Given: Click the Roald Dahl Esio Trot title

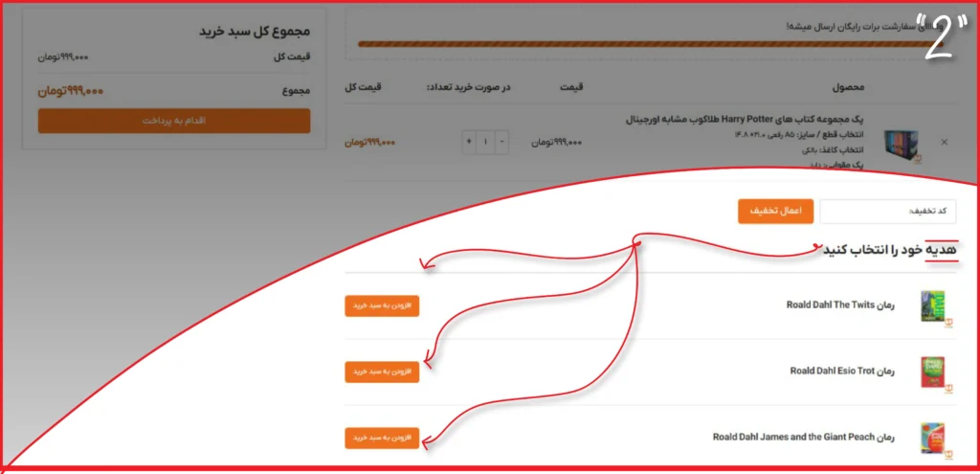Looking at the screenshot, I should [842, 371].
